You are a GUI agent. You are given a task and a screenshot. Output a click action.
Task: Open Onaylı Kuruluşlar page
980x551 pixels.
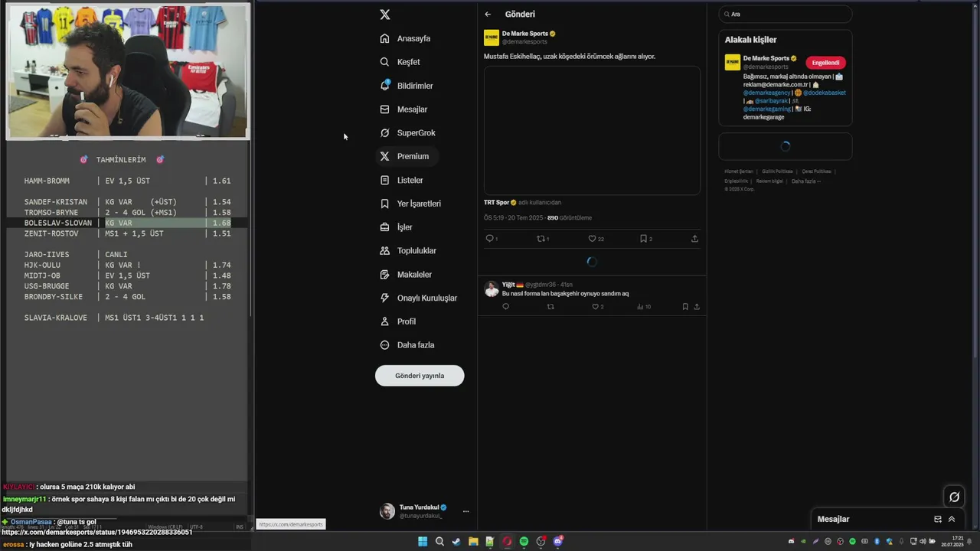(418, 298)
